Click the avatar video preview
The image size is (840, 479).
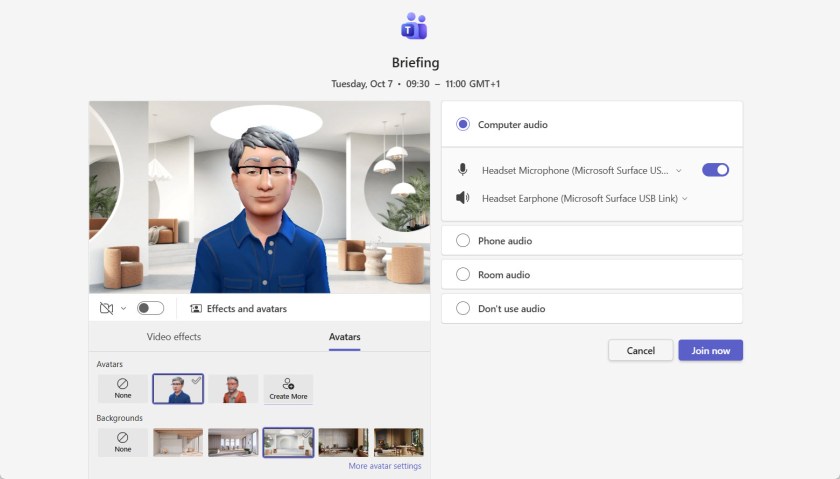point(259,197)
